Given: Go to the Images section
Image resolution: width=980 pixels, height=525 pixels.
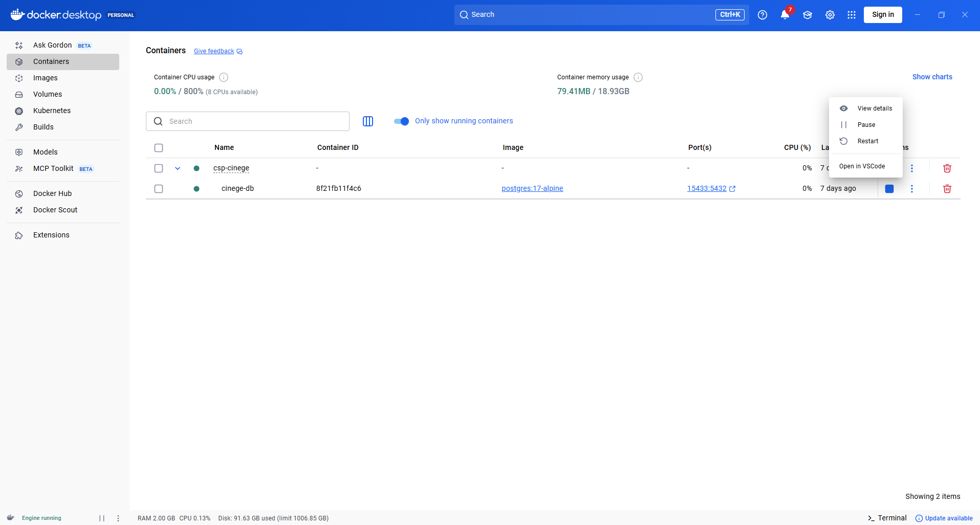Looking at the screenshot, I should coord(63,78).
